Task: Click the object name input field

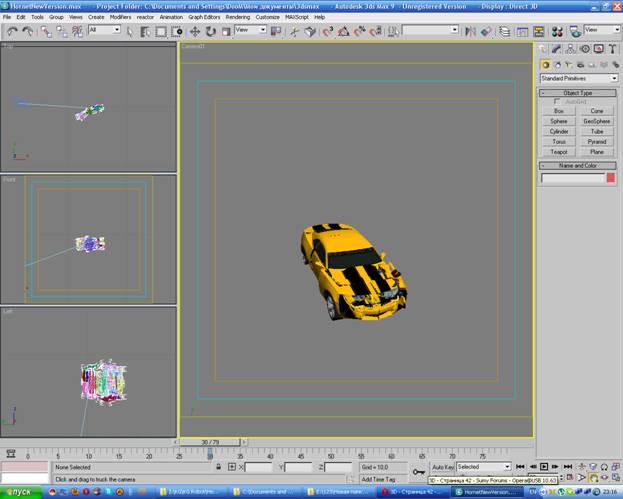Action: click(x=572, y=178)
